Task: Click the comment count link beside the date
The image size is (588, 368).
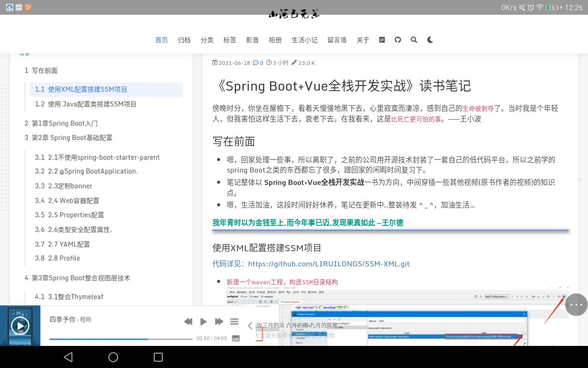Action: pos(258,63)
